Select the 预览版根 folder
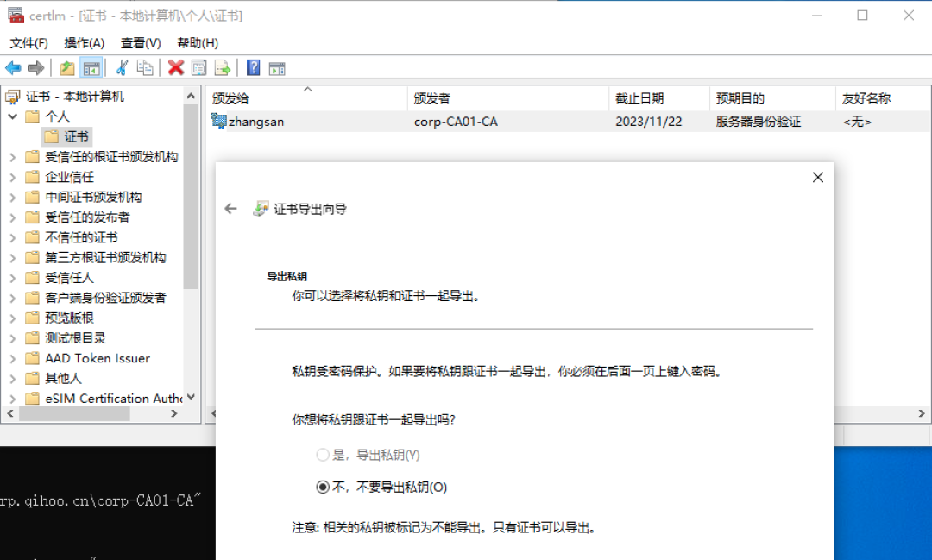Image resolution: width=932 pixels, height=560 pixels. point(60,318)
